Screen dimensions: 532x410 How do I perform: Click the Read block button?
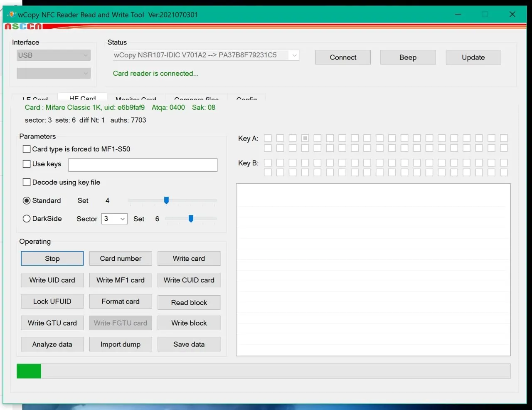[189, 302]
